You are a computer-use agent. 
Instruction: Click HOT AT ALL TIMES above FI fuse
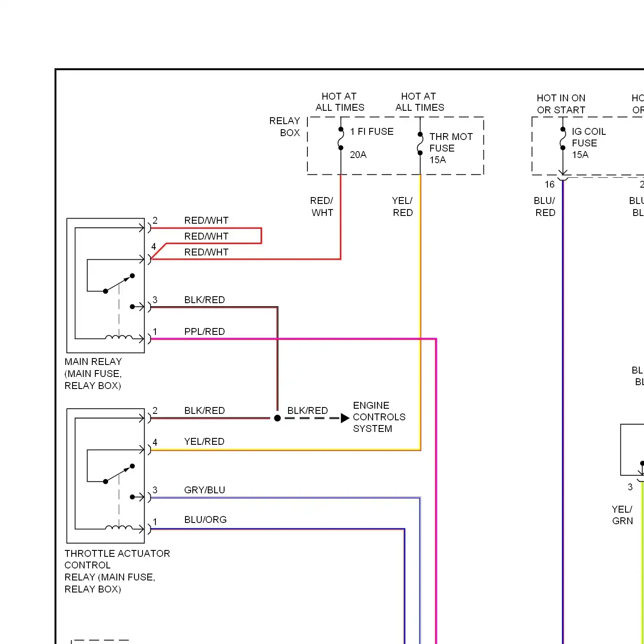(340, 102)
